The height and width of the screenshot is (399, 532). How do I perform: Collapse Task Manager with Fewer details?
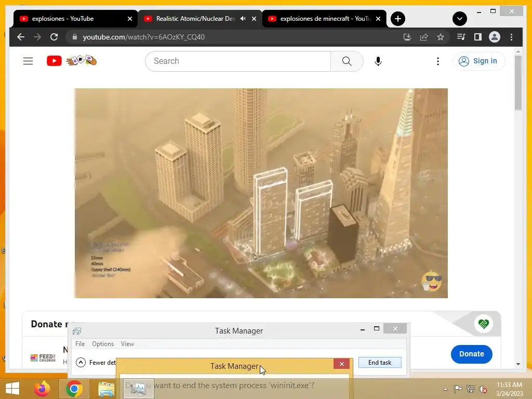click(96, 362)
